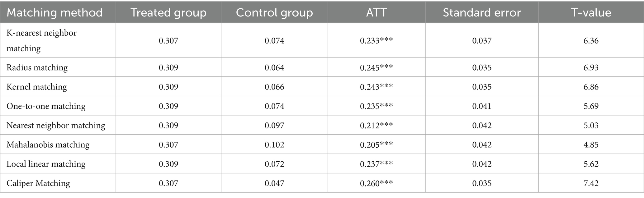Click the Standard error column header
This screenshot has width=644, height=198.
tap(482, 13)
